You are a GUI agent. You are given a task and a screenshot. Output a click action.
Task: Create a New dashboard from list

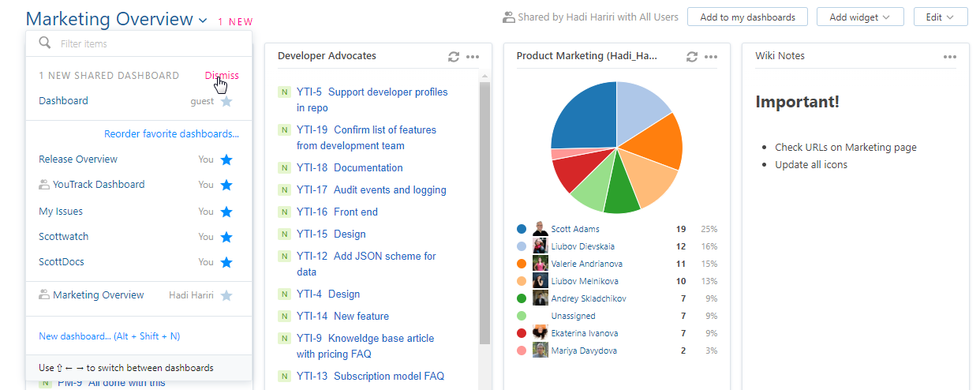pos(109,336)
